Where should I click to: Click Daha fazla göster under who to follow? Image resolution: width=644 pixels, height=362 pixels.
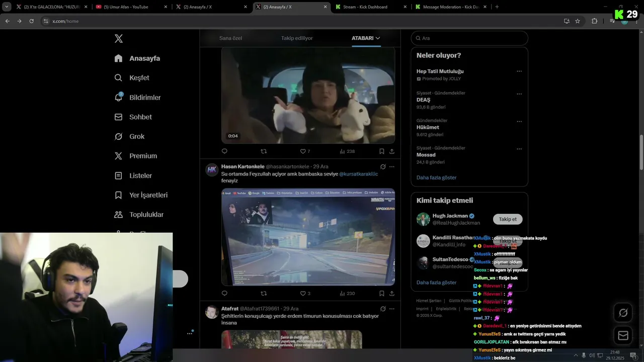(x=437, y=283)
